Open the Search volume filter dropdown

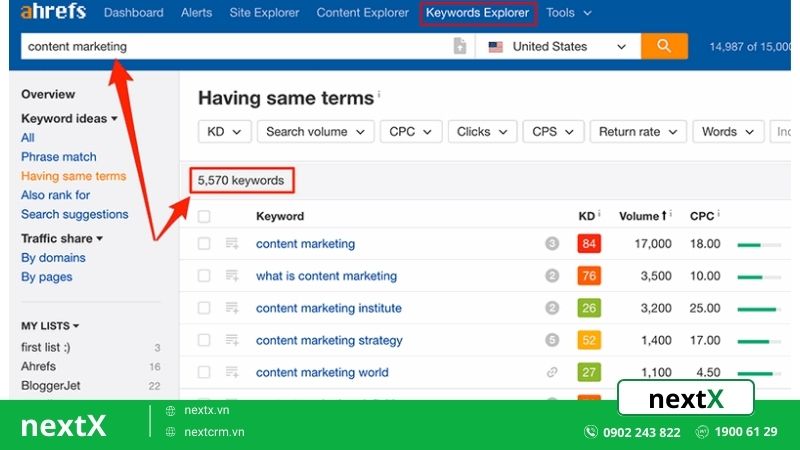click(x=315, y=132)
